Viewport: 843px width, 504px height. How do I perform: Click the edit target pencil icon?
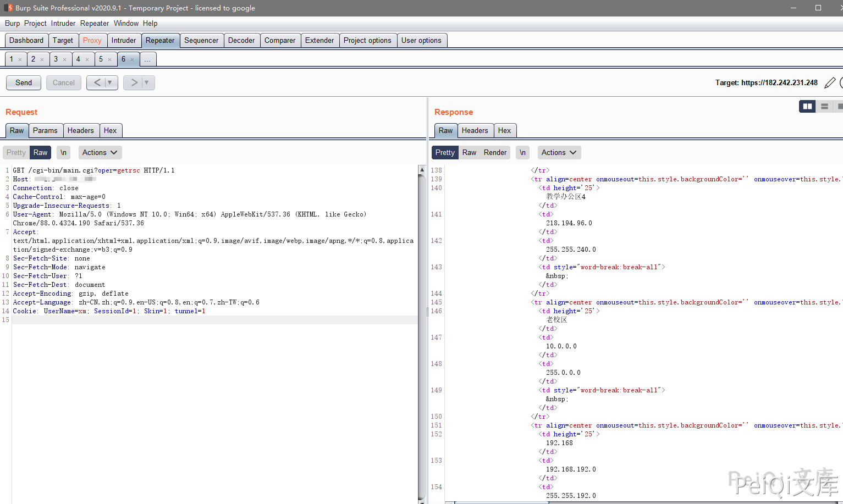830,83
